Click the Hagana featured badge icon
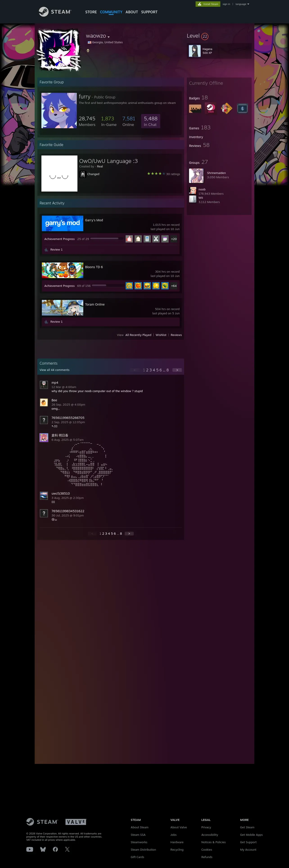Screen dimensions: 289x868 (x=195, y=51)
